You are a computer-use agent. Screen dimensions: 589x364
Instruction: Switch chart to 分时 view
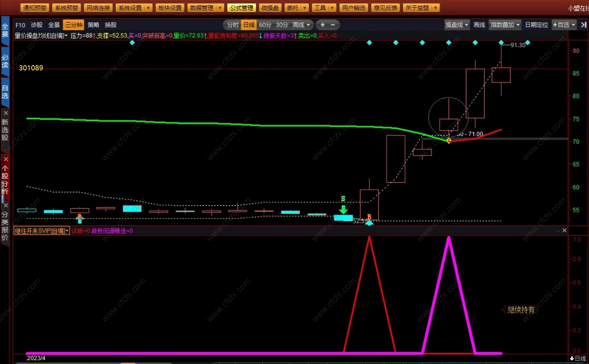click(x=233, y=25)
